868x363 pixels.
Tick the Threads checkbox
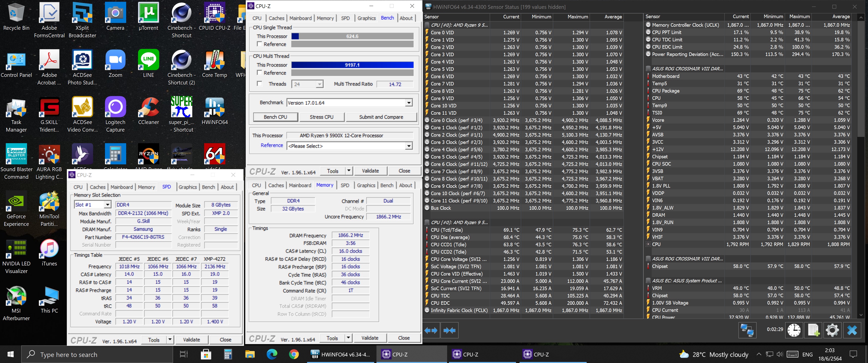[259, 84]
